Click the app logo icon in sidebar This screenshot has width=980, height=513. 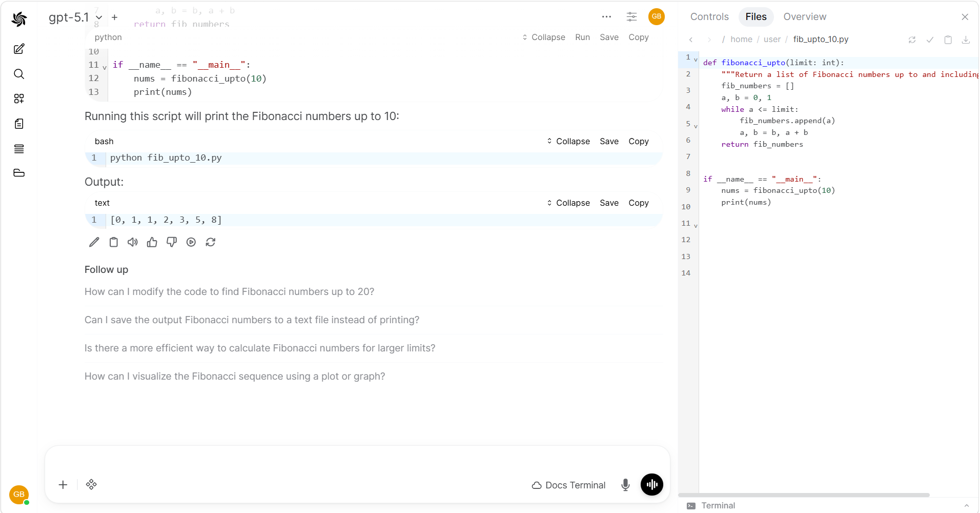tap(19, 19)
